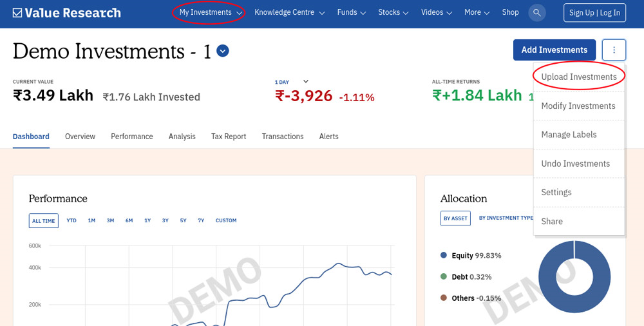Switch to the Tax Report tab
Screen dimensions: 644x326
[x=229, y=137]
